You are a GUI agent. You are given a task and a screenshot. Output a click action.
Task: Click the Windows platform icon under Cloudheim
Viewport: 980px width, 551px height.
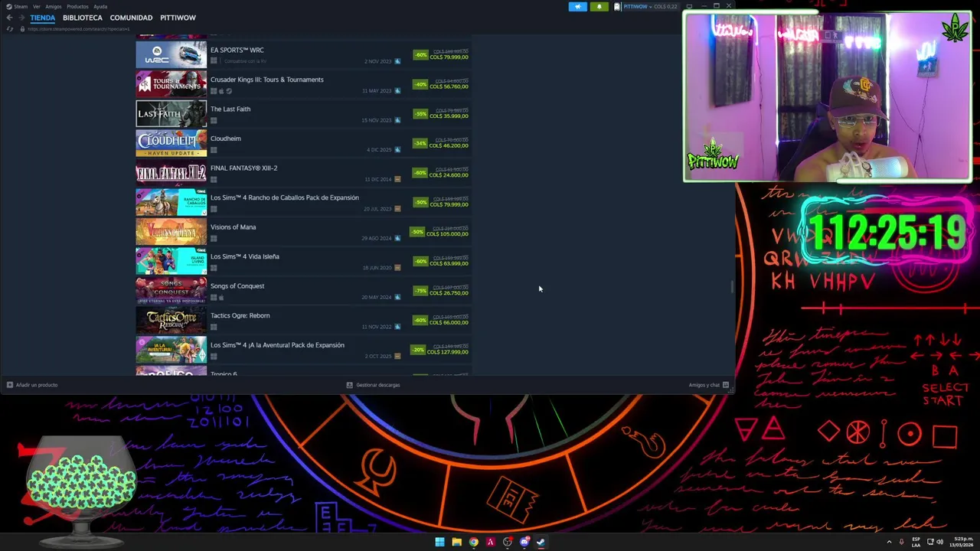(x=214, y=150)
